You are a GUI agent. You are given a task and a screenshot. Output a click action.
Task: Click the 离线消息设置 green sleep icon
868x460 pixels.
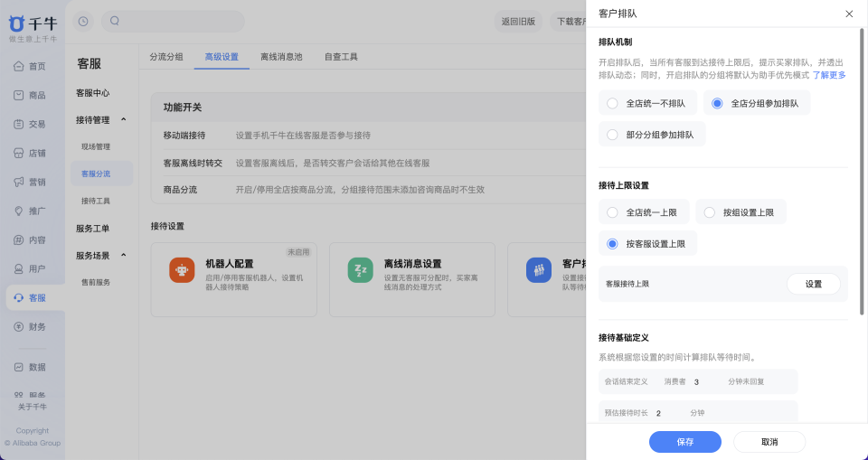point(361,270)
